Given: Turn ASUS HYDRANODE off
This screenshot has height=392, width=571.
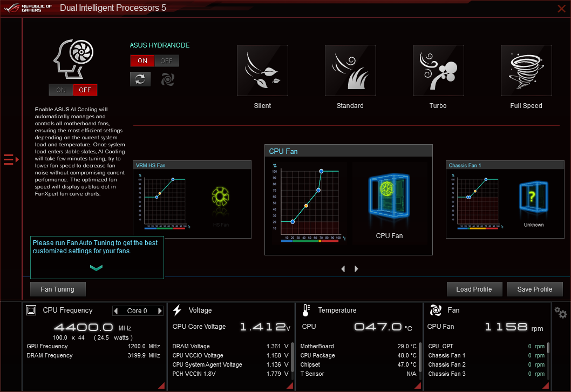Looking at the screenshot, I should pos(166,61).
